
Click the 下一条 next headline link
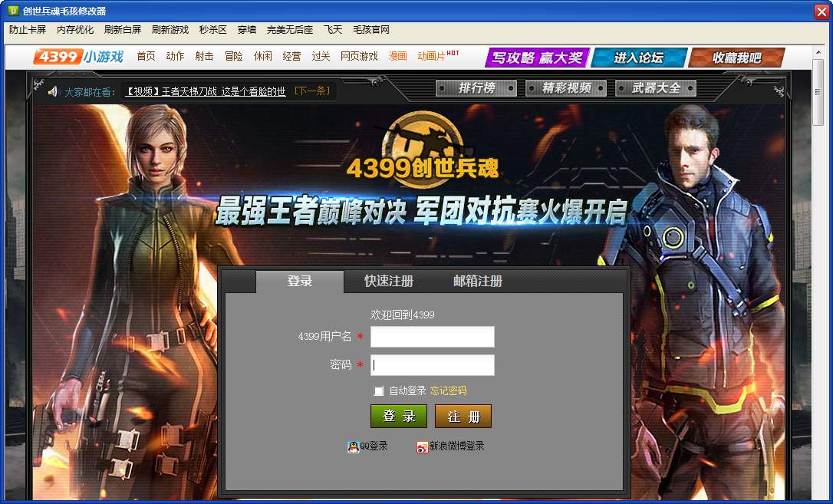click(312, 91)
